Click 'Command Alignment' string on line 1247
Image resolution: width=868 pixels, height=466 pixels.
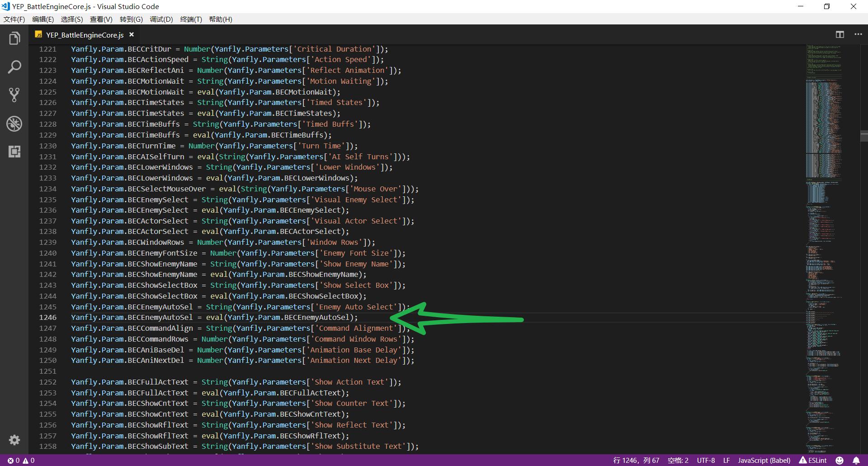355,328
